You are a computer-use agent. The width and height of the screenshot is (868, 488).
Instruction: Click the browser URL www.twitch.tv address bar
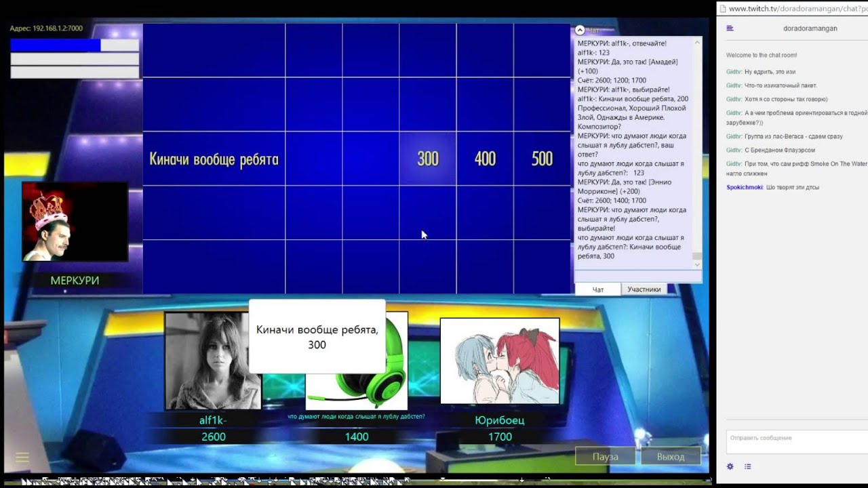(798, 8)
